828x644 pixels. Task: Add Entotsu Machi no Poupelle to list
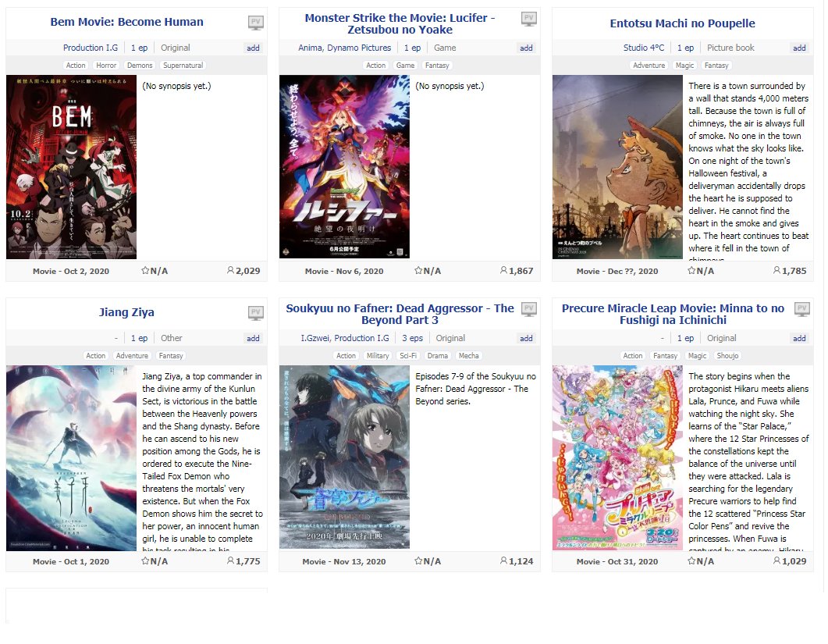(799, 48)
